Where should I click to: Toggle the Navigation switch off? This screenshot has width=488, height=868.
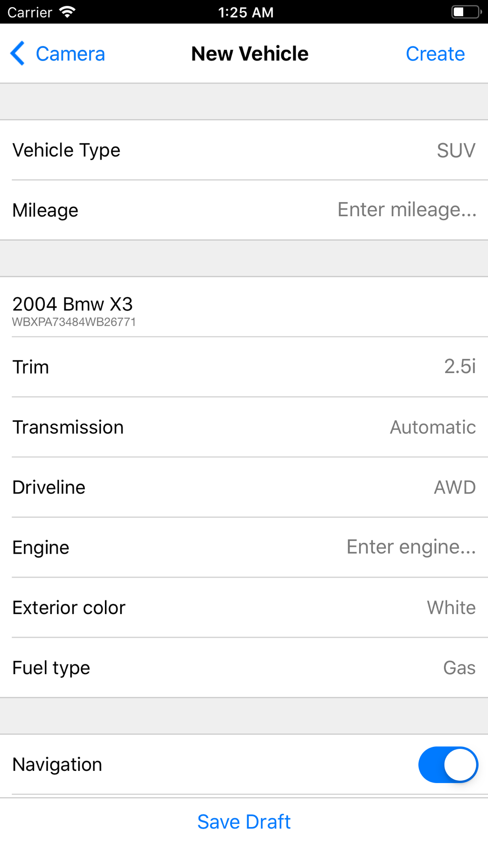448,765
